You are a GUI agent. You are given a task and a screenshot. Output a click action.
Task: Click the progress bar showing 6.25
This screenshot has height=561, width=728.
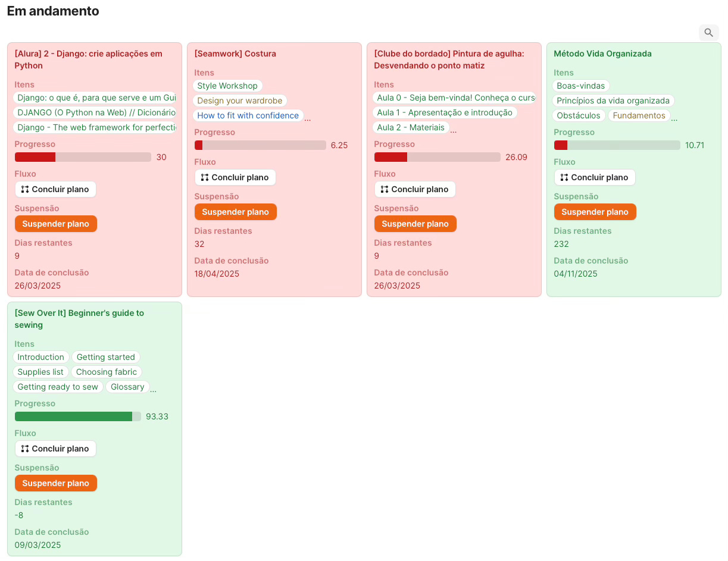coord(260,145)
